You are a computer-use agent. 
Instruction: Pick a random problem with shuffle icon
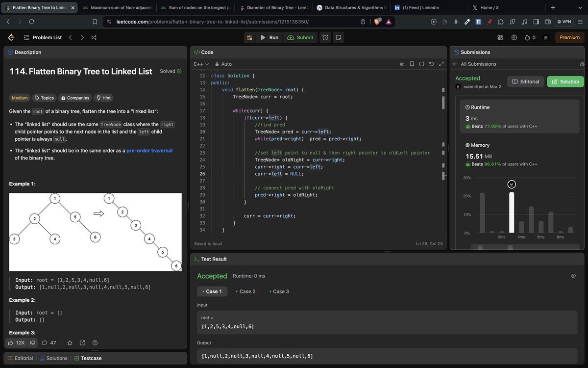pyautogui.click(x=94, y=37)
